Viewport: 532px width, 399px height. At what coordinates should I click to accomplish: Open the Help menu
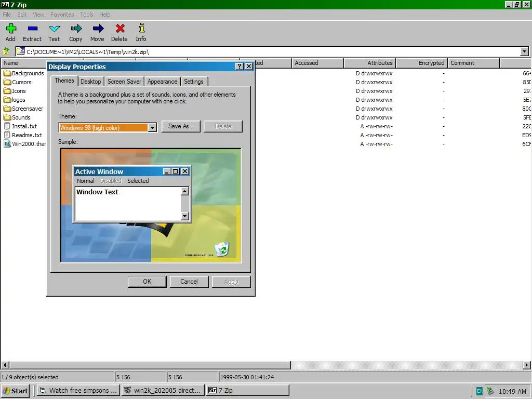pos(104,14)
